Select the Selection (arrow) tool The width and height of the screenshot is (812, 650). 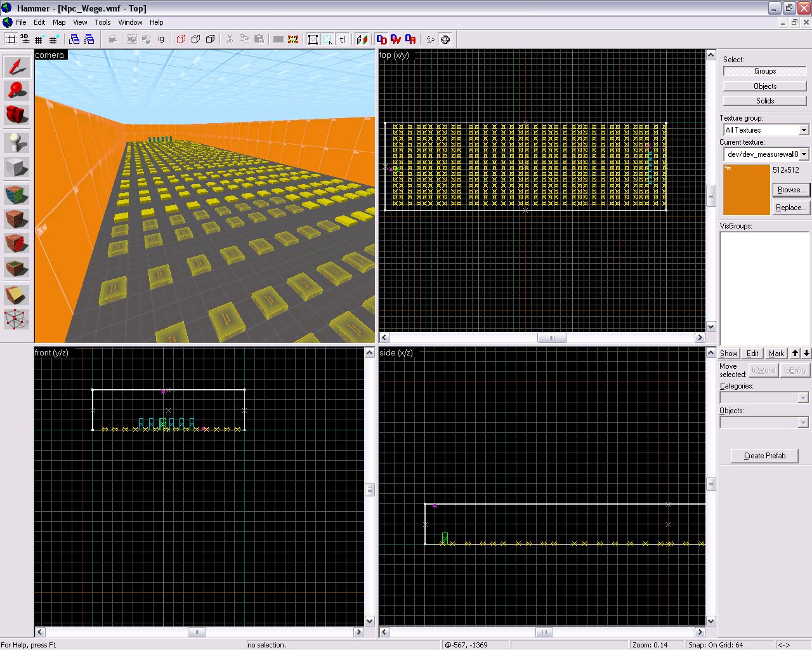[x=16, y=67]
